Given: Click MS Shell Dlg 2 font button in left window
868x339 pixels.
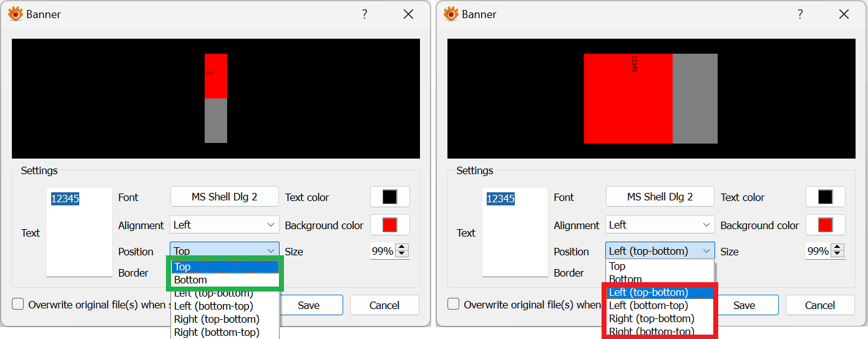Looking at the screenshot, I should (225, 197).
